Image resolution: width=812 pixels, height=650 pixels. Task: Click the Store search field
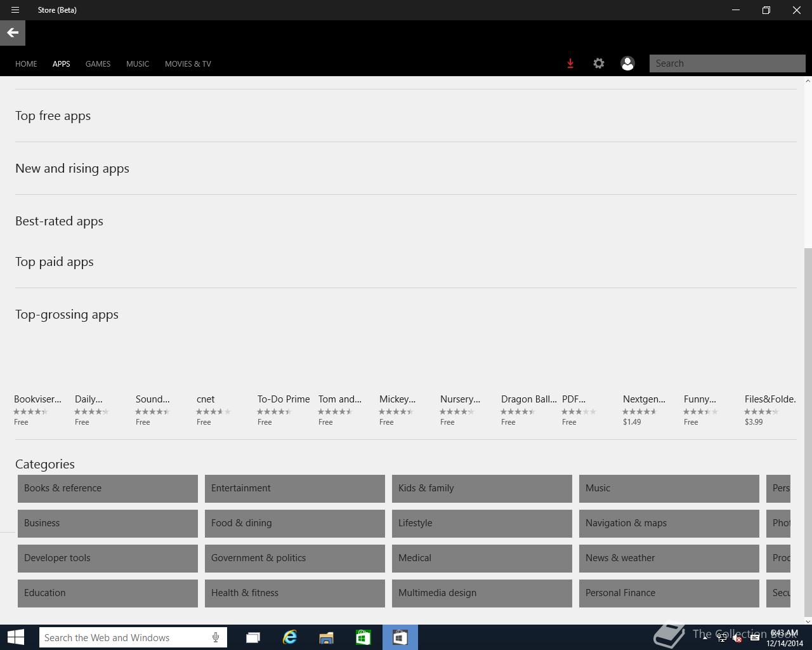727,63
